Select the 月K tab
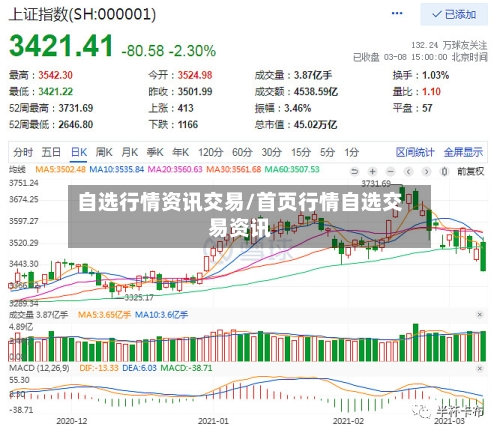 tap(130, 152)
